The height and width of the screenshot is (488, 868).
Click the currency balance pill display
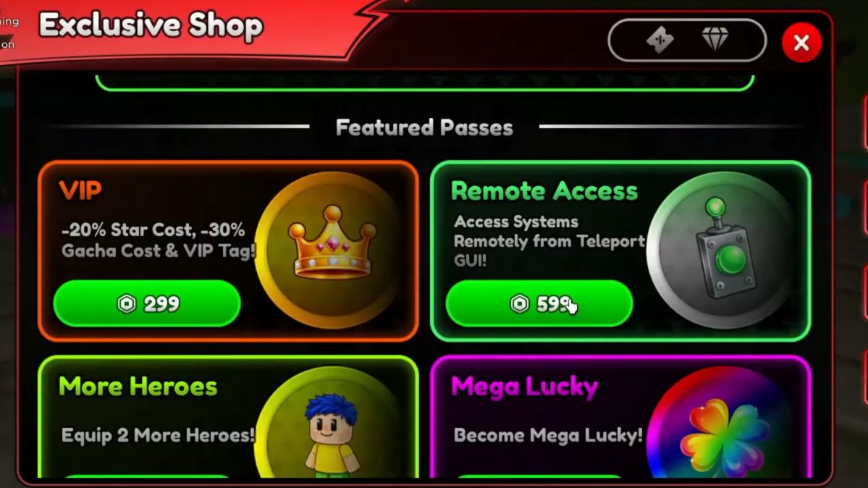(x=687, y=40)
